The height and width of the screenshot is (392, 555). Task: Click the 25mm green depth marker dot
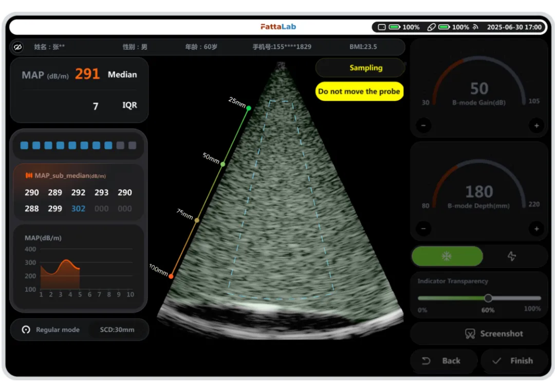[249, 108]
